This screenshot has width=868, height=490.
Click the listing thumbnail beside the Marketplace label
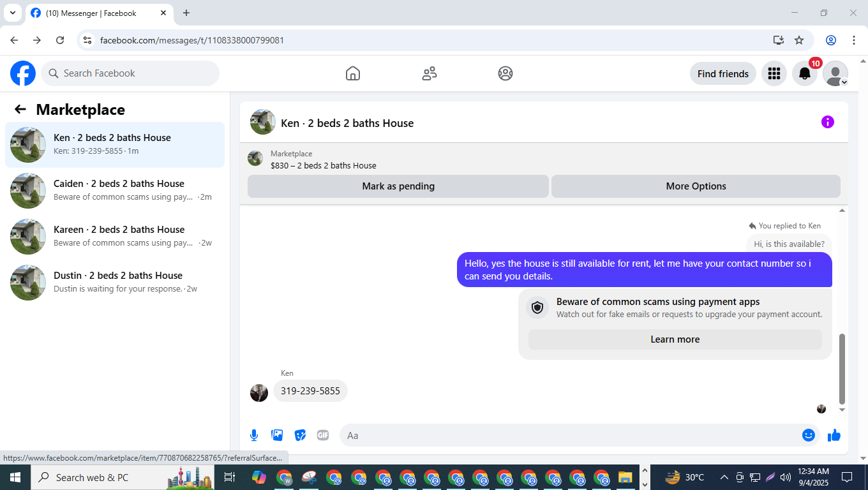tap(255, 158)
